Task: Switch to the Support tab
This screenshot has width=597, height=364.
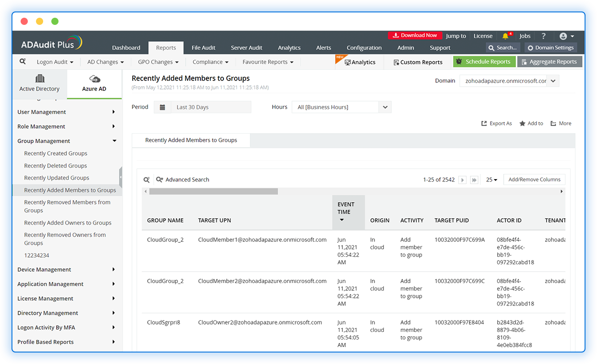Action: pyautogui.click(x=440, y=48)
